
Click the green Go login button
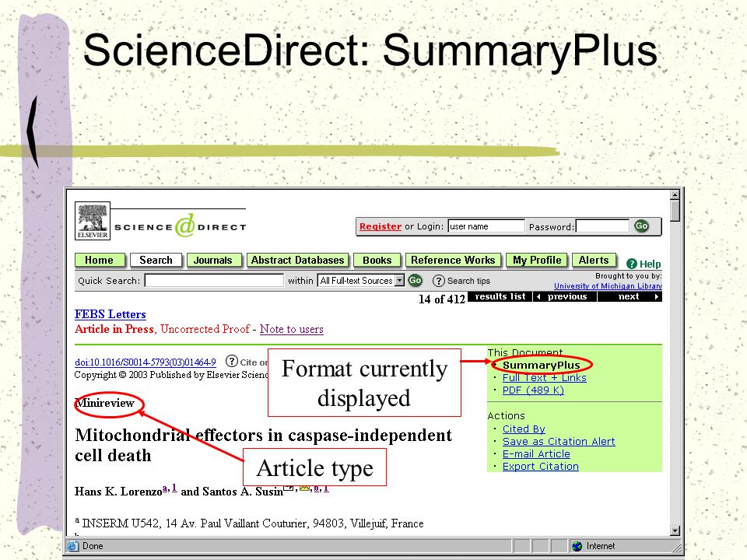(x=641, y=226)
